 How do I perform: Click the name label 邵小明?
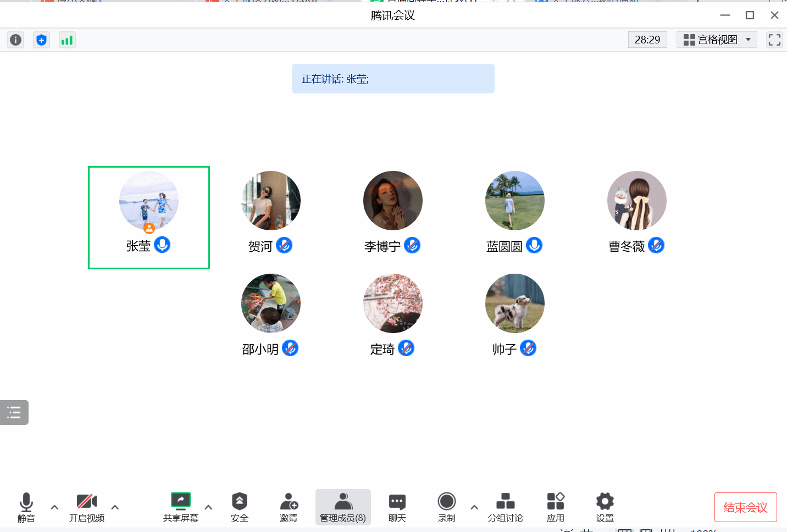click(x=261, y=350)
